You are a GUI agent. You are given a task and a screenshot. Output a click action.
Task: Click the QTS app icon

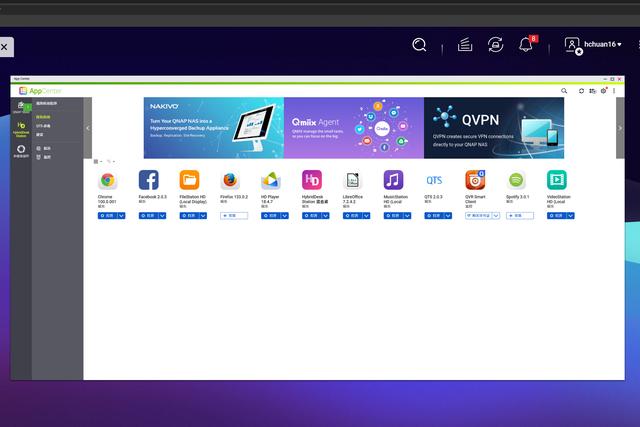point(434,180)
